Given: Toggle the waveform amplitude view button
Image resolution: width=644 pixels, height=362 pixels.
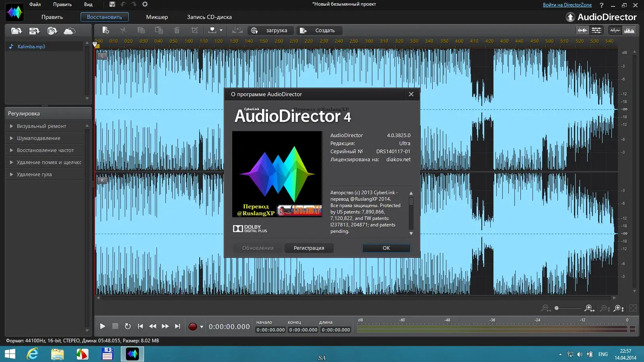Looking at the screenshot, I should point(615,31).
